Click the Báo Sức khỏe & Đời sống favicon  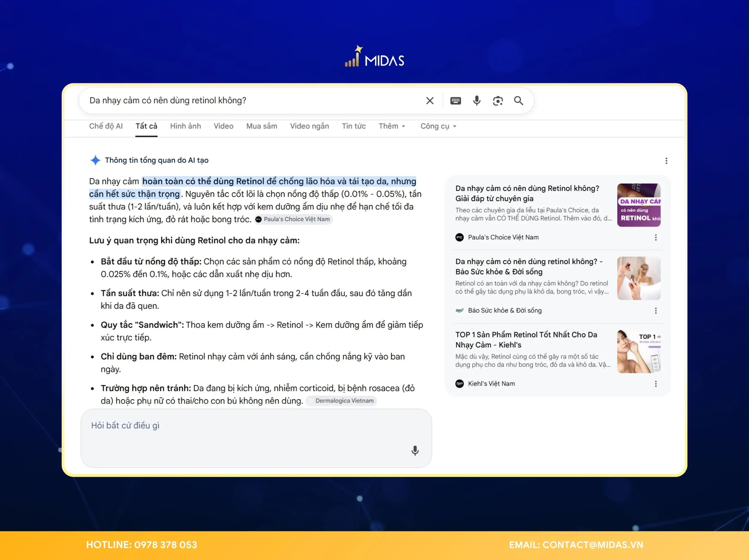pyautogui.click(x=459, y=310)
